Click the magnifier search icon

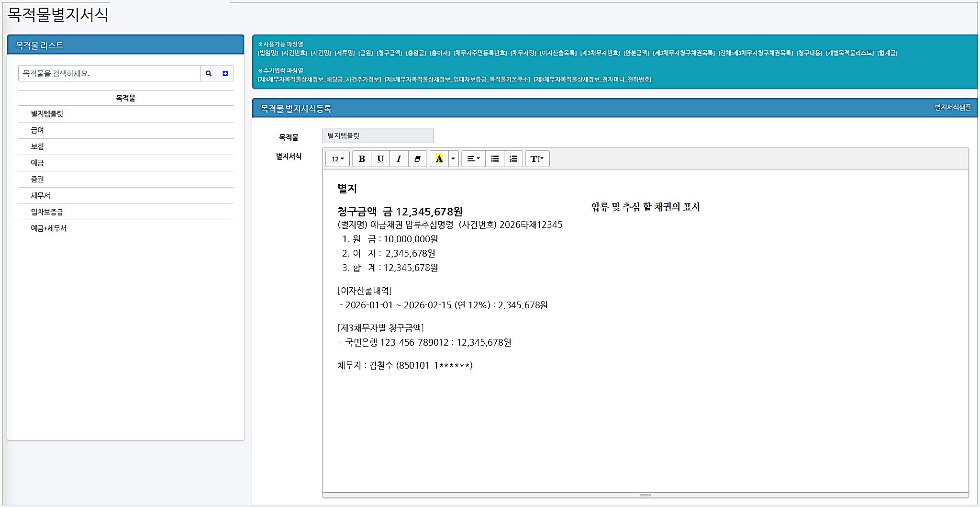point(209,73)
